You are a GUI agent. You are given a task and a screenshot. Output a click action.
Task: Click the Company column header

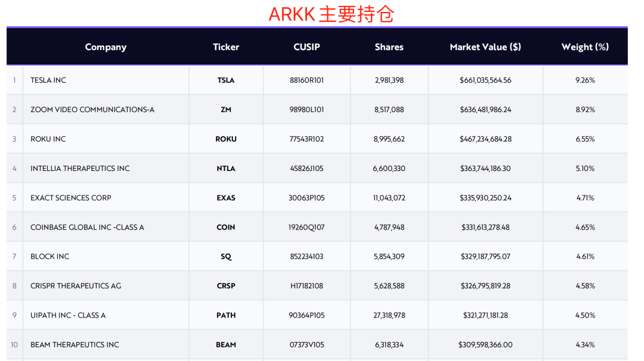coord(106,47)
